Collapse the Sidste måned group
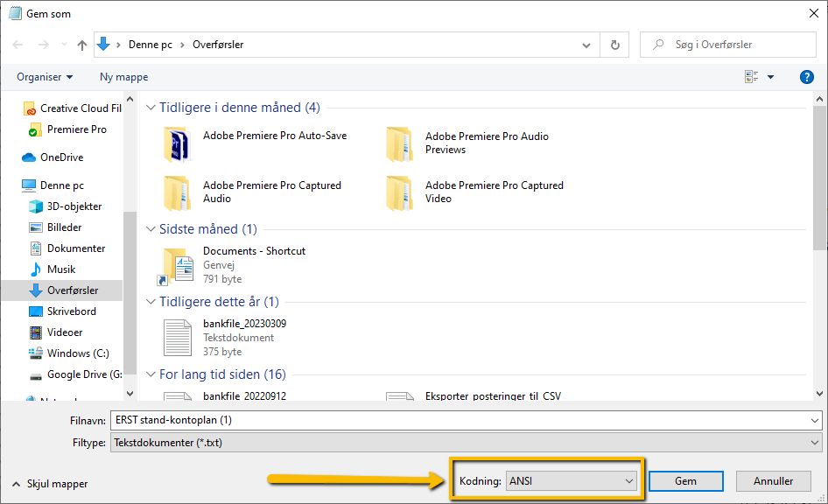828x504 pixels. coord(151,229)
